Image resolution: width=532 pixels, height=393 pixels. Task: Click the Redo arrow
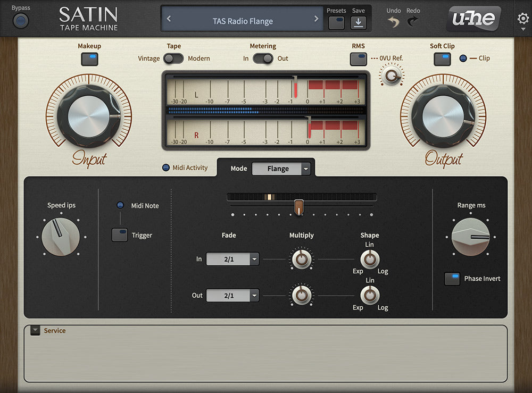click(x=413, y=22)
